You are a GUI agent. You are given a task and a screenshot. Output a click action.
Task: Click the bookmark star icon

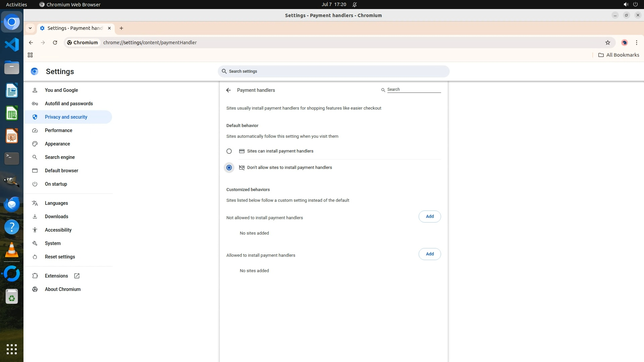[x=607, y=43]
